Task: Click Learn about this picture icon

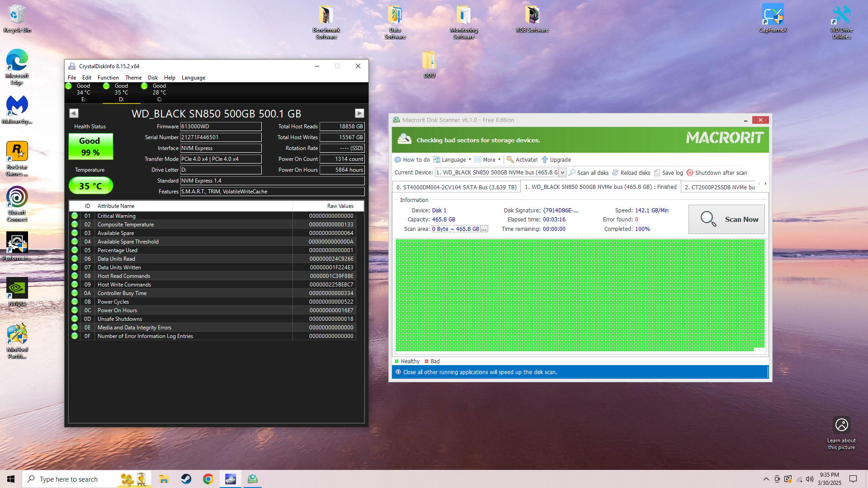Action: [841, 425]
